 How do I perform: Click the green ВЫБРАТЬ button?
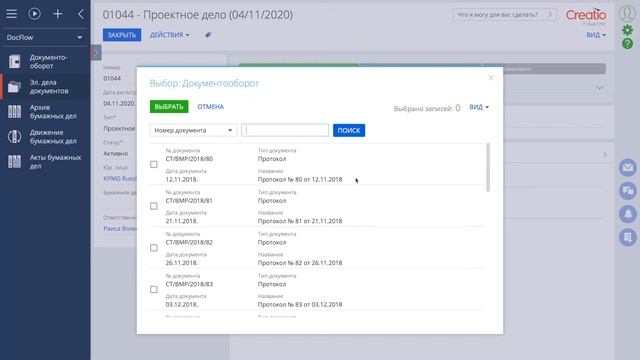pos(169,107)
